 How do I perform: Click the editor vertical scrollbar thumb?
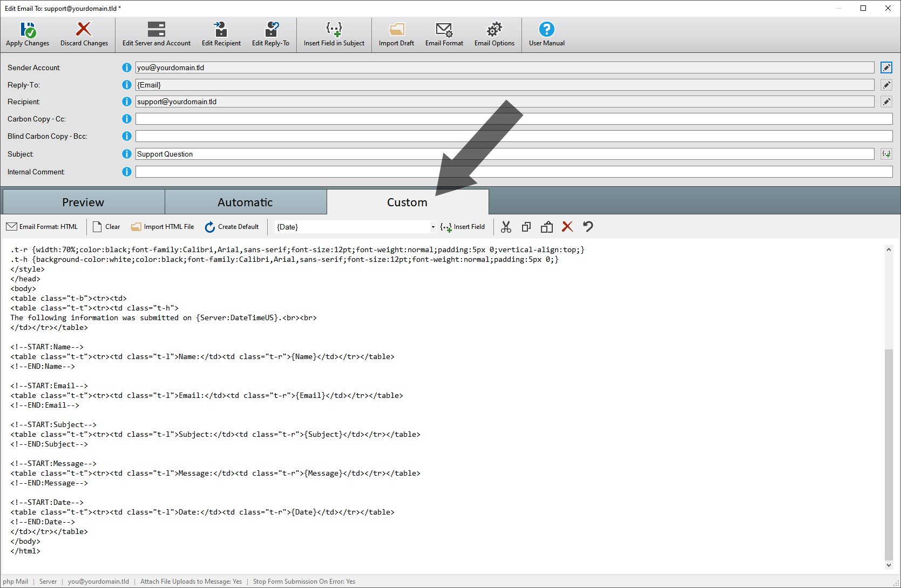pyautogui.click(x=889, y=455)
